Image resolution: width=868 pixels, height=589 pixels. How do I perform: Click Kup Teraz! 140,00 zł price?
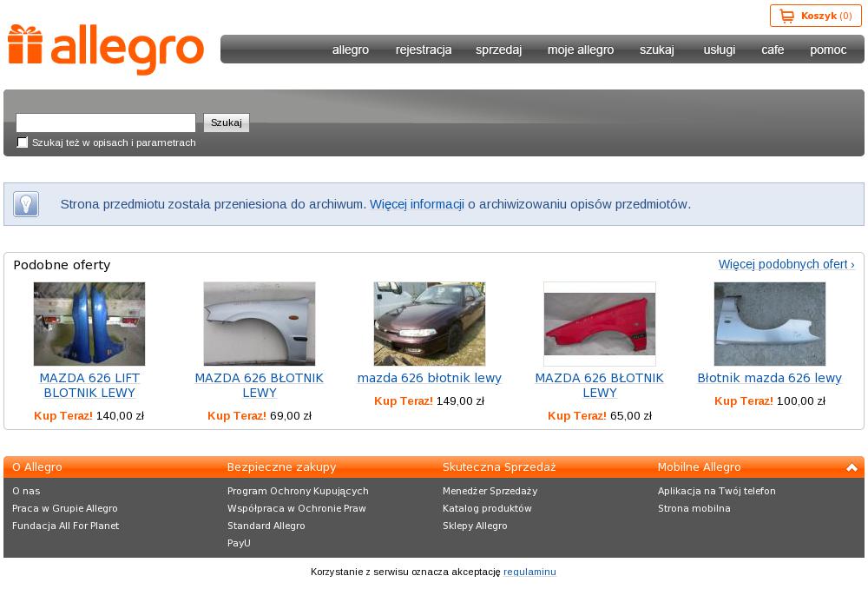(x=89, y=415)
